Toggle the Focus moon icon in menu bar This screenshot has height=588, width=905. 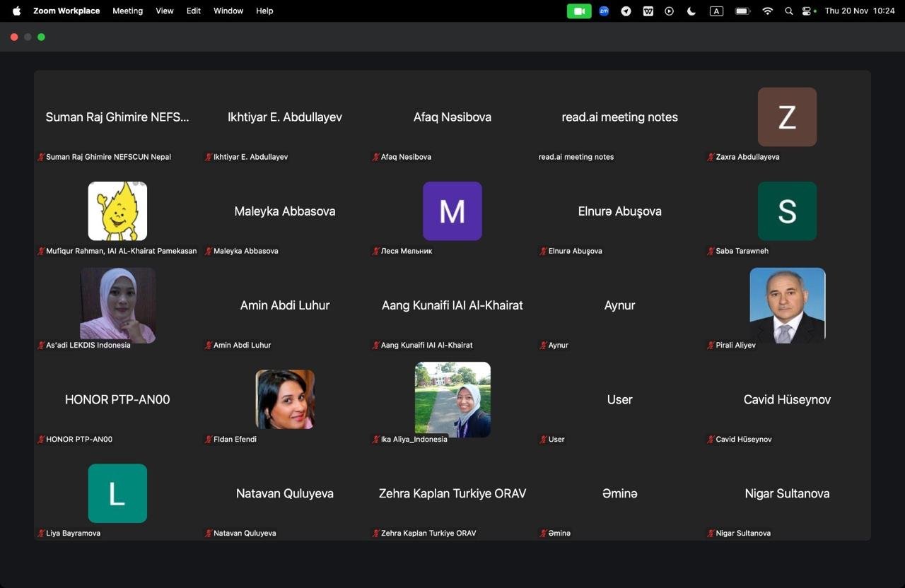point(691,11)
